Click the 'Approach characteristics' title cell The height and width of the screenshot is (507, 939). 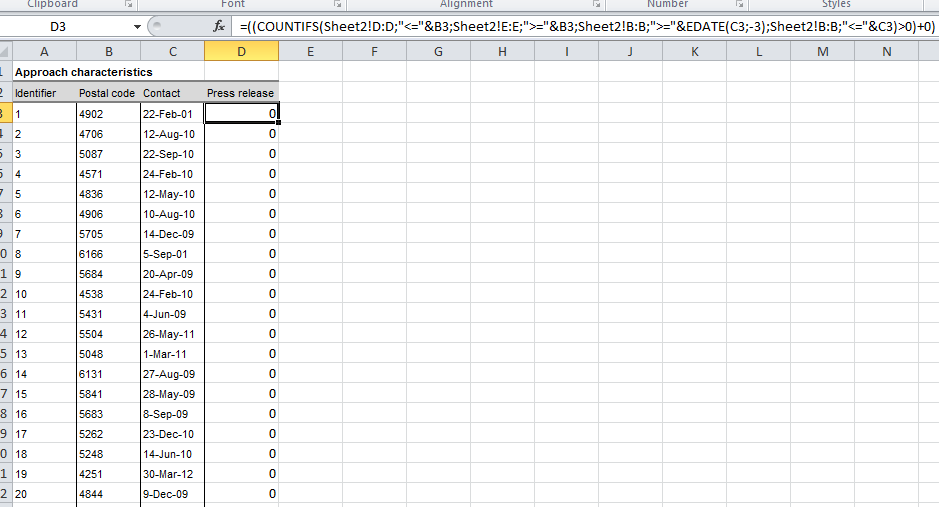click(84, 72)
